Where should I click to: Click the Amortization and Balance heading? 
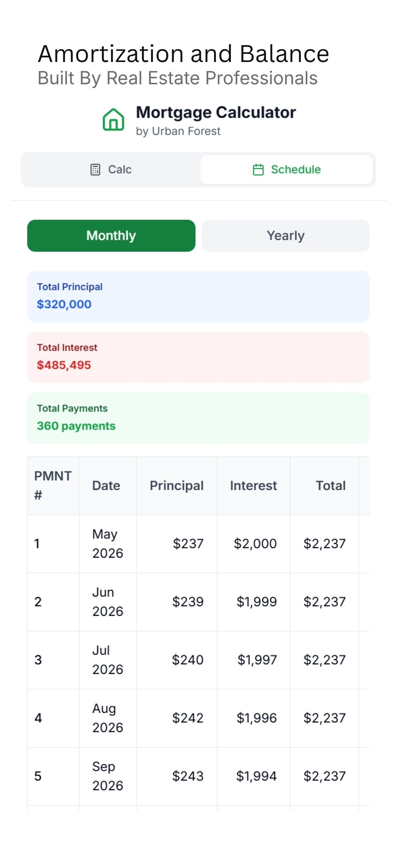183,54
